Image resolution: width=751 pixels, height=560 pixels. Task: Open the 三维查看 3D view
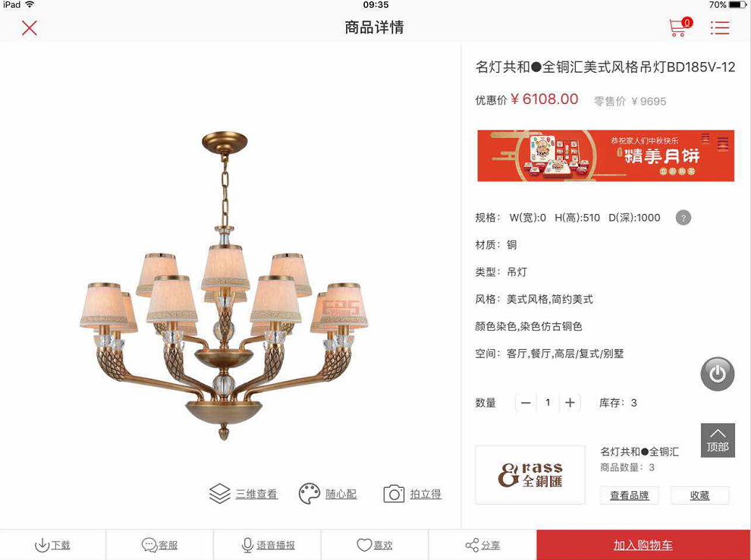point(244,494)
